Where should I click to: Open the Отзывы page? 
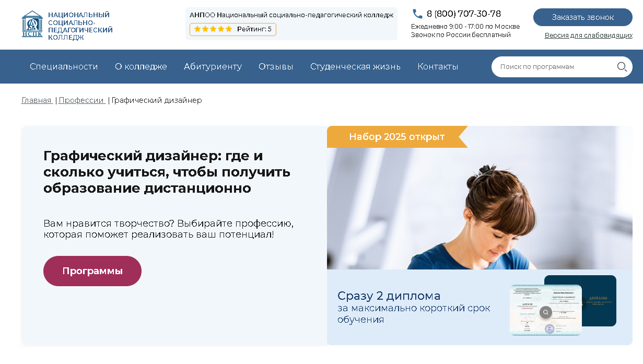pyautogui.click(x=276, y=67)
